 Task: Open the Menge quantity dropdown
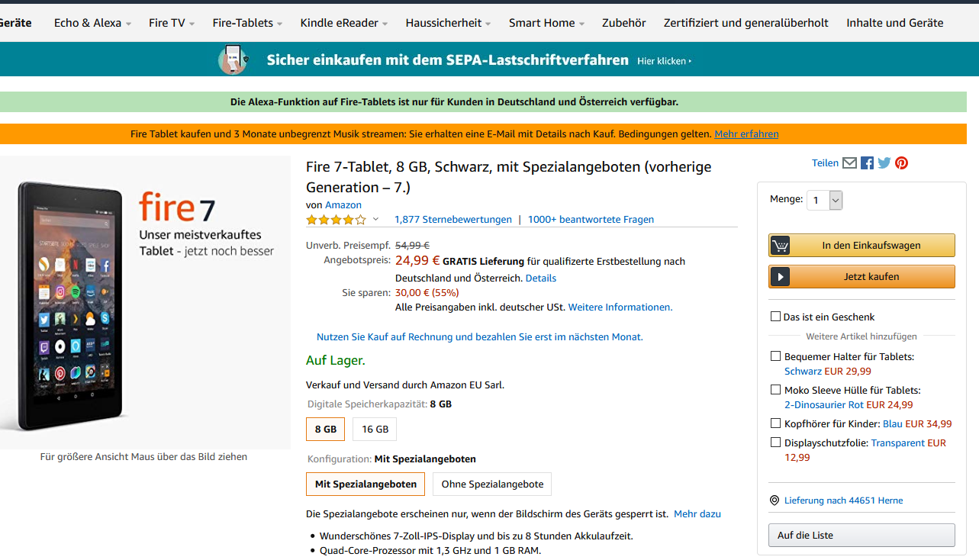pos(825,200)
